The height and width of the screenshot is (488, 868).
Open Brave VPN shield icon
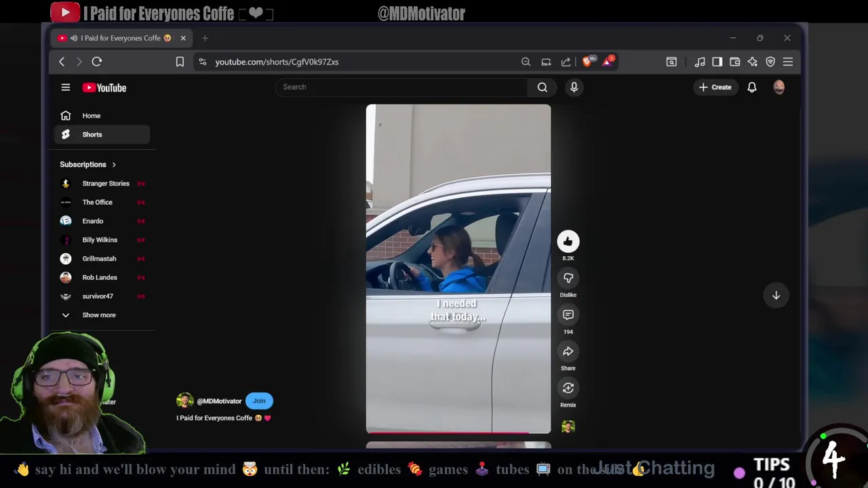pos(770,62)
